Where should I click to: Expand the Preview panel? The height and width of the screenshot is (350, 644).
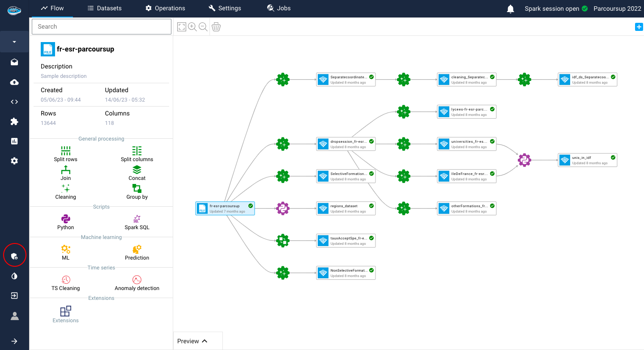(x=192, y=341)
